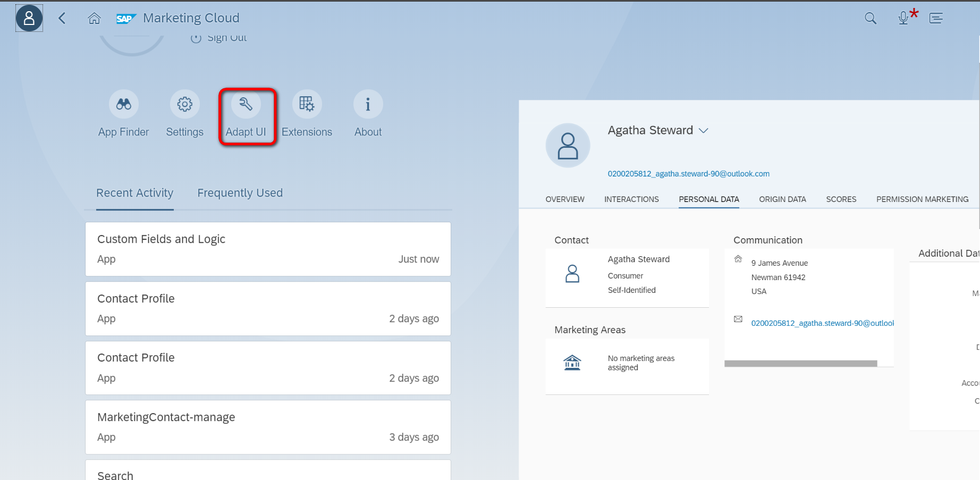Click the envelope email icon under Communication
The image size is (980, 480).
[x=738, y=319]
